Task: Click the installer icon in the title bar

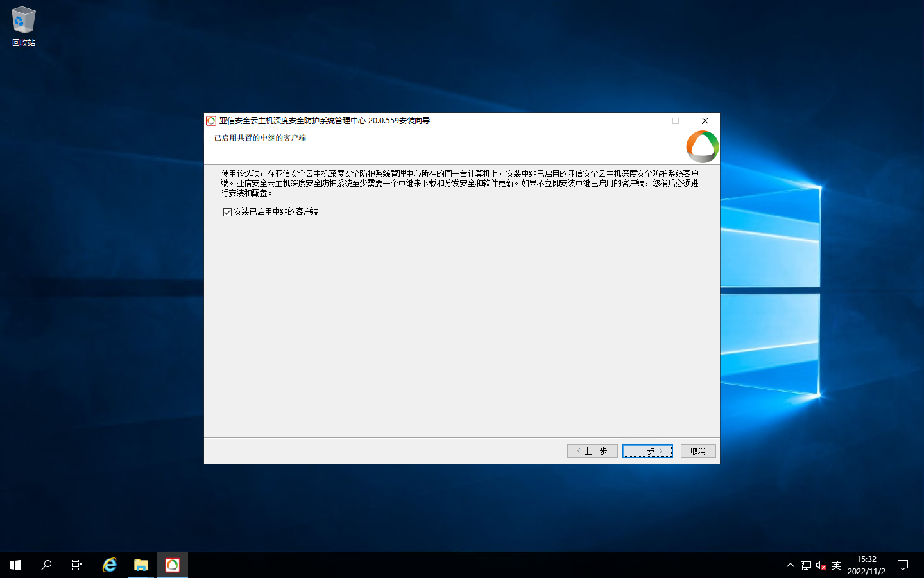Action: pyautogui.click(x=211, y=121)
